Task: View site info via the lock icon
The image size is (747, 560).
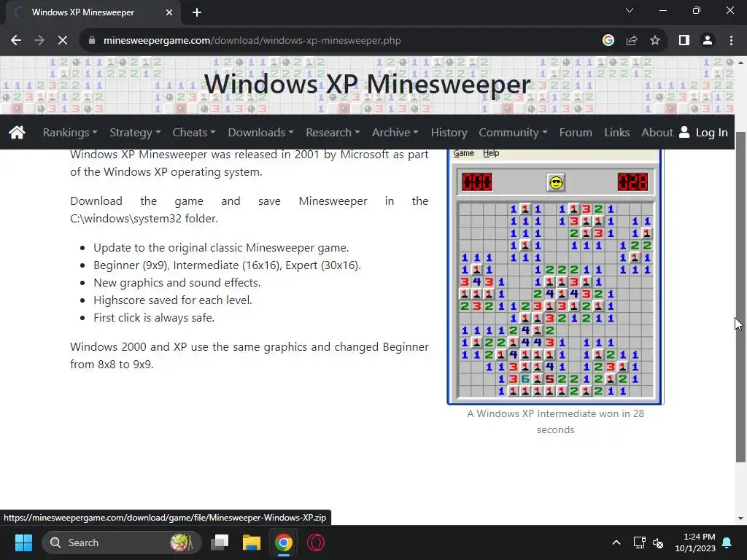Action: (92, 41)
